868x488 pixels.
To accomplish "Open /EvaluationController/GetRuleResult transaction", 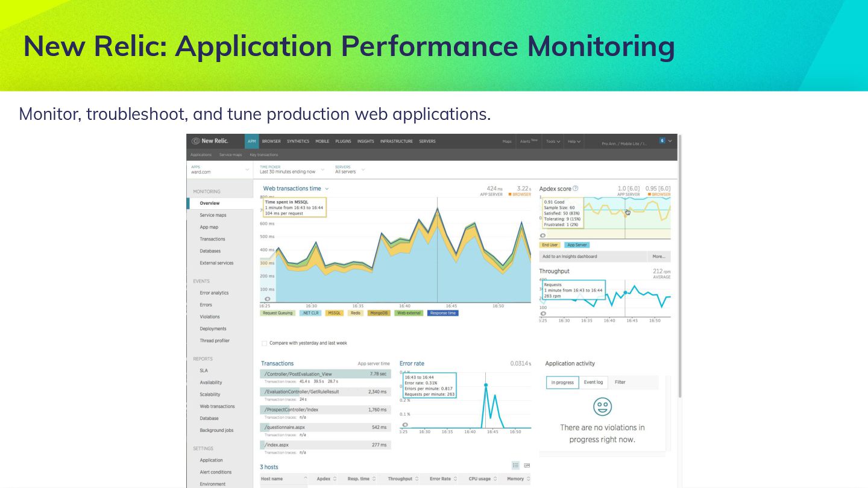I will (x=325, y=392).
